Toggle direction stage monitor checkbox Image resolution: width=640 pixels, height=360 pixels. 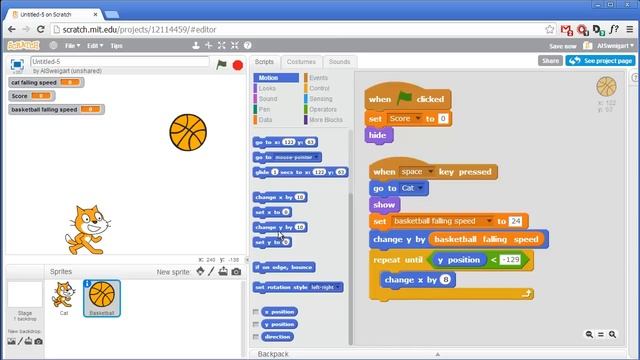256,337
